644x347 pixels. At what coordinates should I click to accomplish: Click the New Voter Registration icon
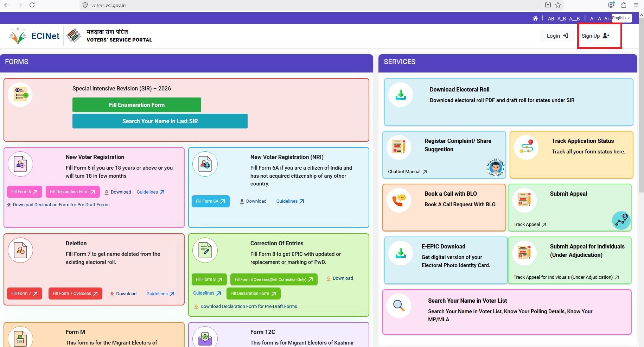[x=20, y=164]
